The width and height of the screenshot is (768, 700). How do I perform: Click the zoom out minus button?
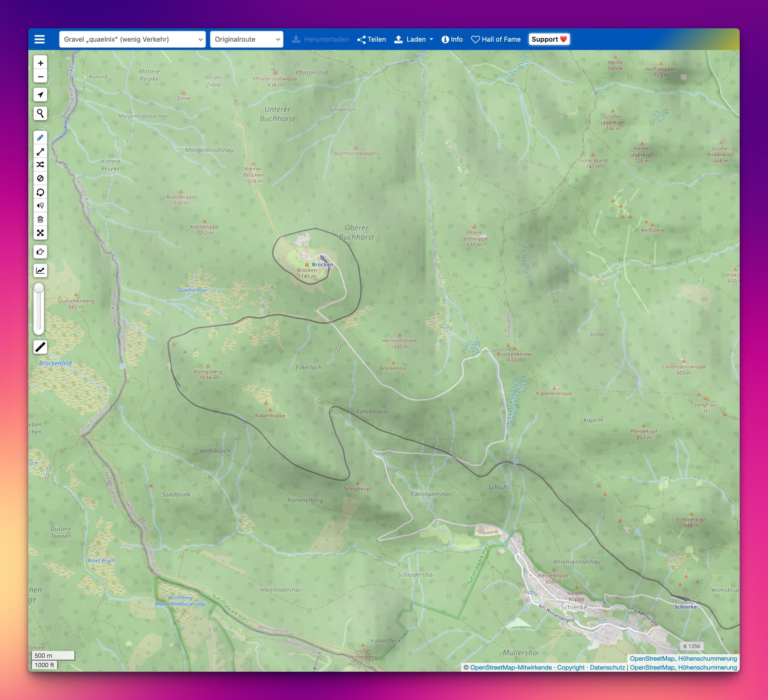point(40,76)
